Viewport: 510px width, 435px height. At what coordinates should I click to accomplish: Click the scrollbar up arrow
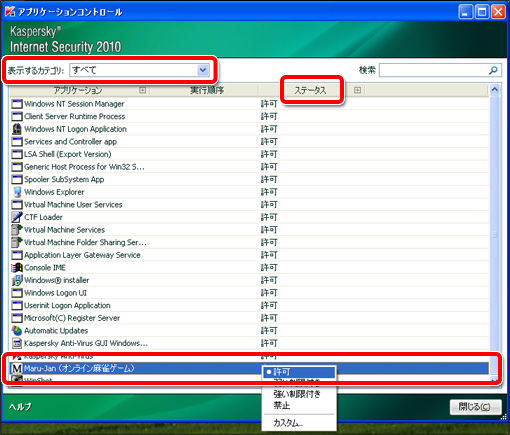(x=495, y=89)
